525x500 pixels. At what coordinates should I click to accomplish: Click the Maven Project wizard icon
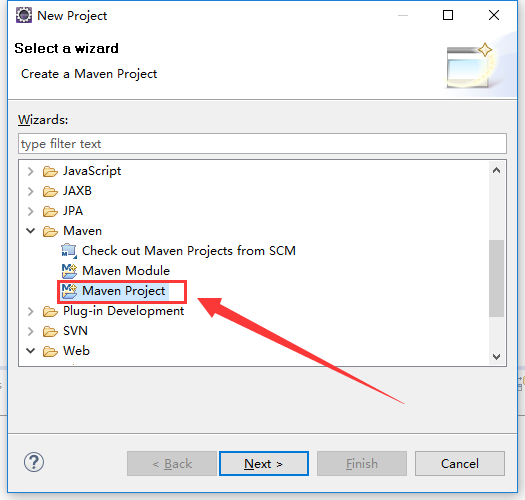(x=69, y=291)
